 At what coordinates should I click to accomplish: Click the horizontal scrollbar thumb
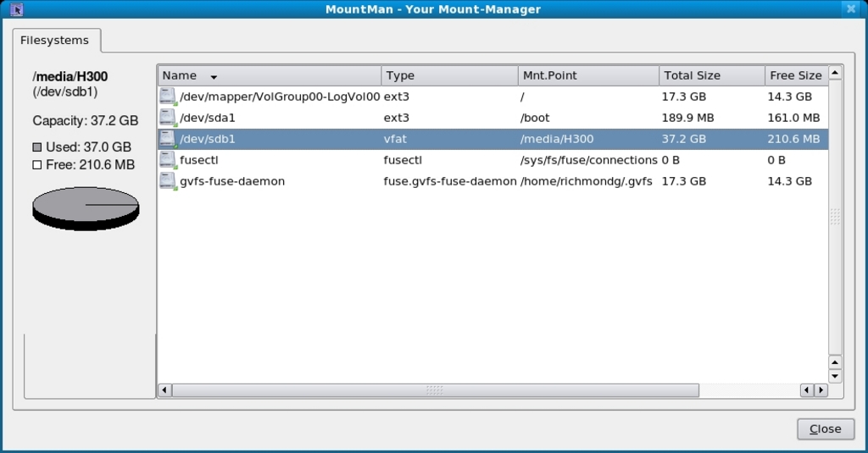(x=435, y=390)
